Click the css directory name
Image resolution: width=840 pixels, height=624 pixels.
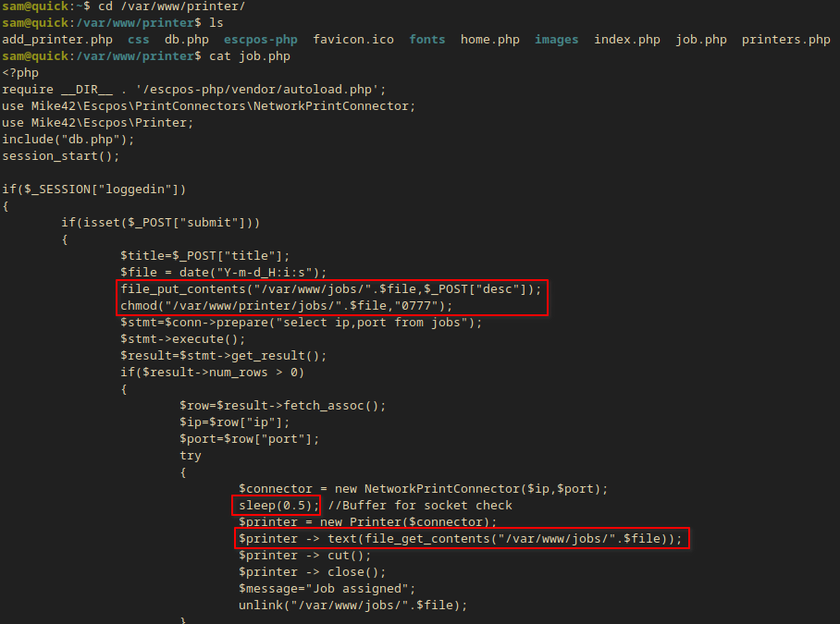pyautogui.click(x=138, y=40)
